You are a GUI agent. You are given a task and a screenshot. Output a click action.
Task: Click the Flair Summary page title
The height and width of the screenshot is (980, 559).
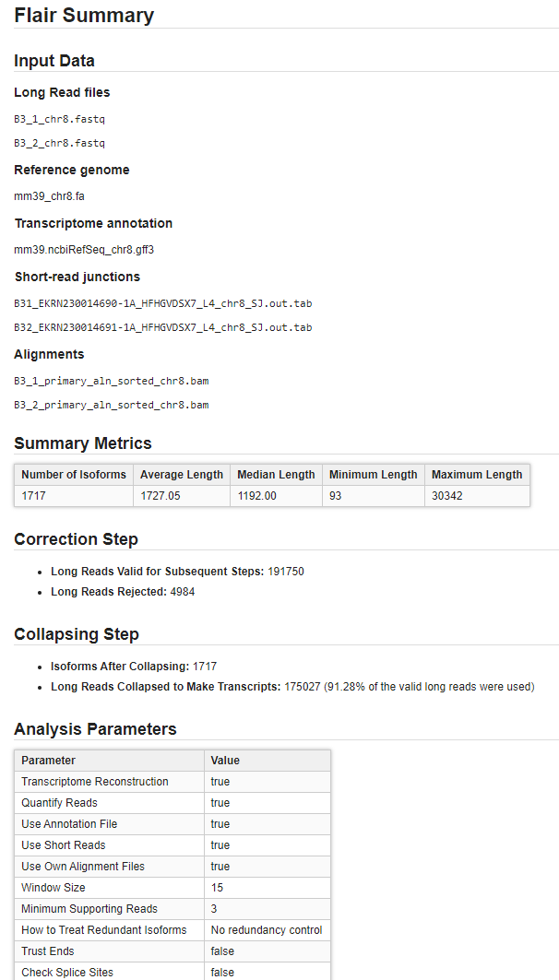(84, 16)
